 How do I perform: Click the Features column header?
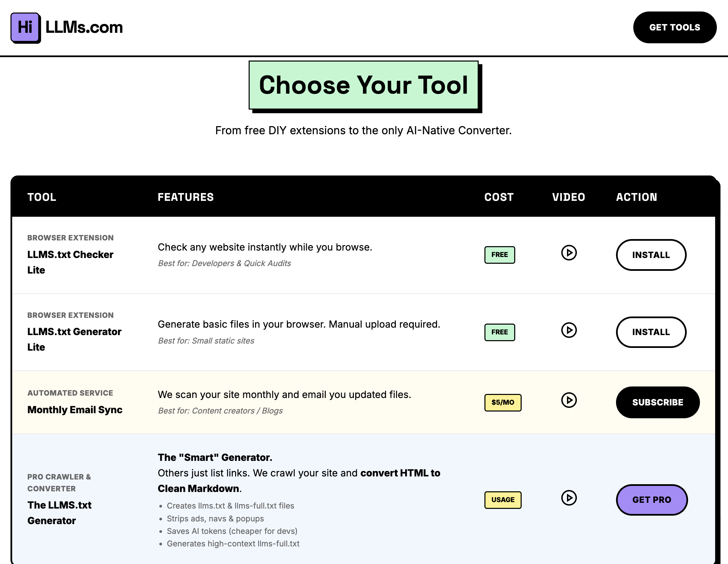185,197
